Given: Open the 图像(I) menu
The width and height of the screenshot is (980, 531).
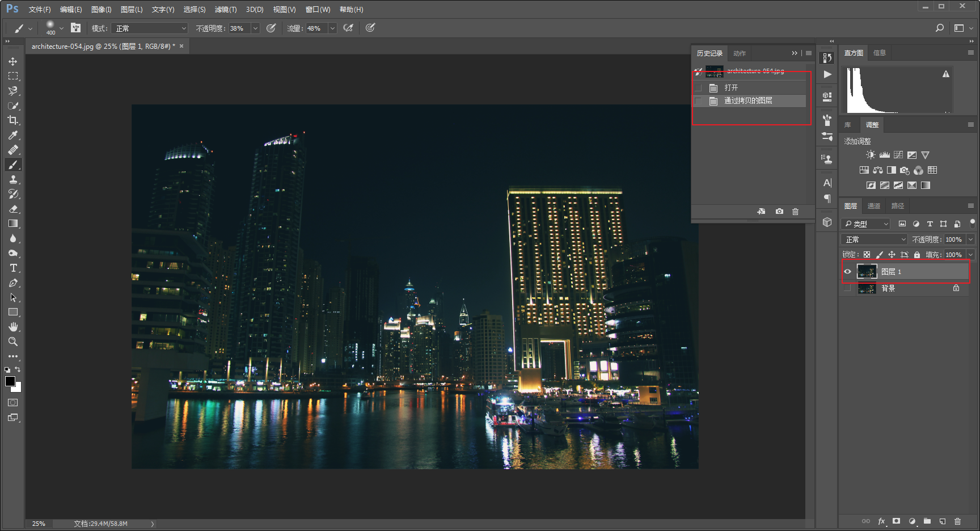Looking at the screenshot, I should (x=102, y=10).
